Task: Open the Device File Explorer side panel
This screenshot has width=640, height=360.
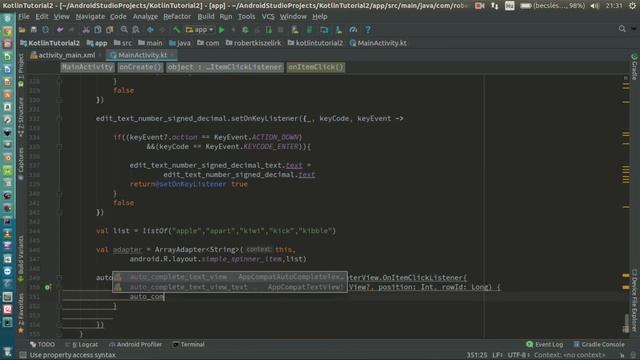Action: 634,300
